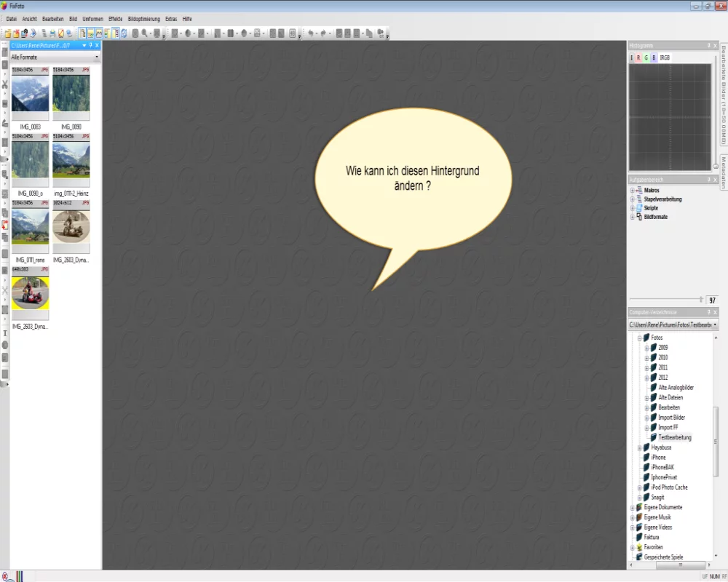Open the Alle Formate filter dropdown
The width and height of the screenshot is (728, 582).
(97, 57)
